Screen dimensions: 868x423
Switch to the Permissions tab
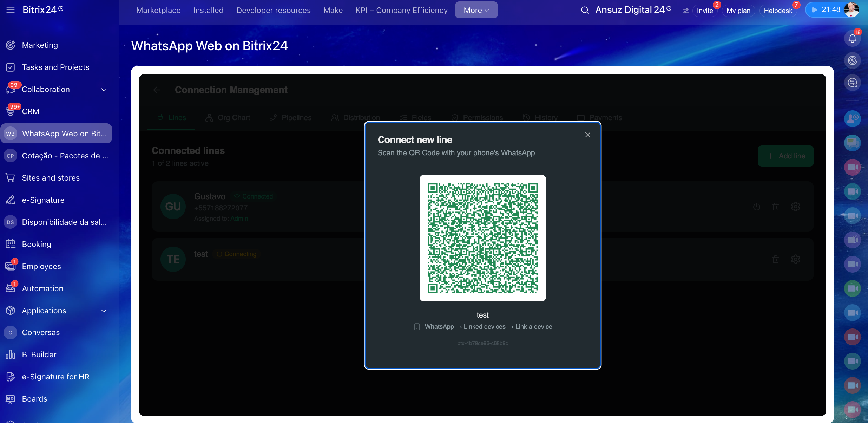coord(477,118)
